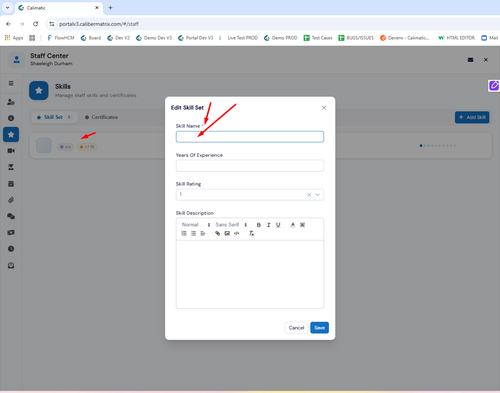Open text alignment options in editor
This screenshot has width=500, height=393.
click(203, 233)
